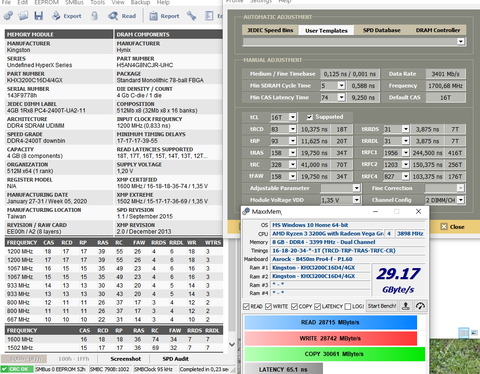The image size is (480, 374).
Task: Open the Module Voltage VDD dropdown
Action: pyautogui.click(x=356, y=200)
